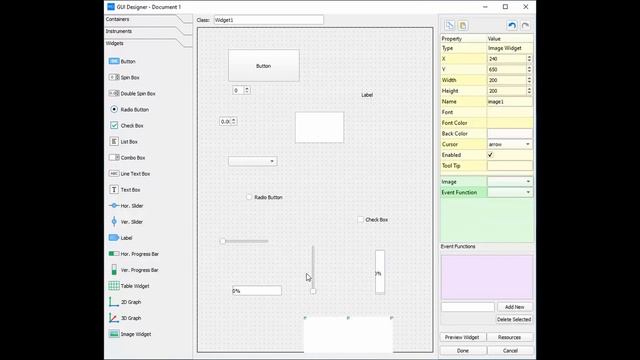Click the horizontal slider handle on canvas
The height and width of the screenshot is (360, 640).
click(x=223, y=241)
